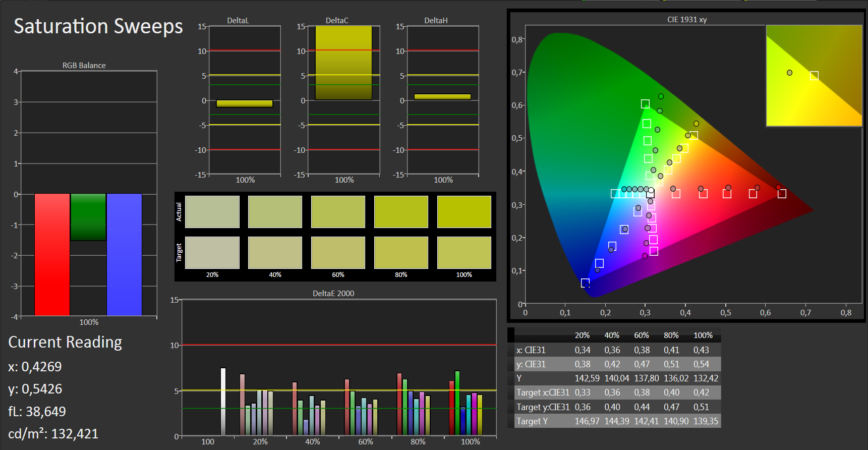The width and height of the screenshot is (868, 450).
Task: Select the cd/m²: 132,421 reading
Action: click(53, 433)
